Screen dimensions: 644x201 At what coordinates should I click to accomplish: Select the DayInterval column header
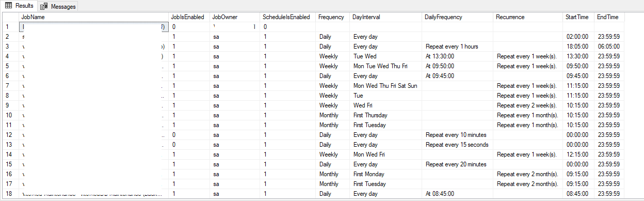386,17
